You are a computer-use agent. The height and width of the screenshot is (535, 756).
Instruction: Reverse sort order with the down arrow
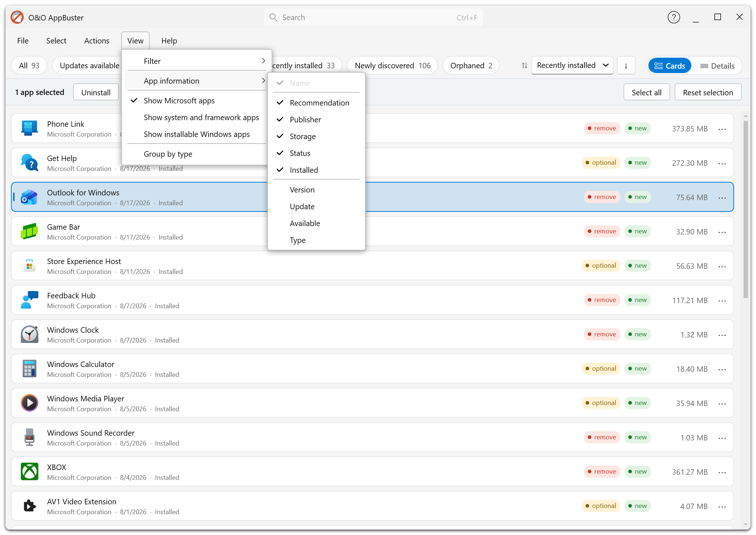(626, 65)
